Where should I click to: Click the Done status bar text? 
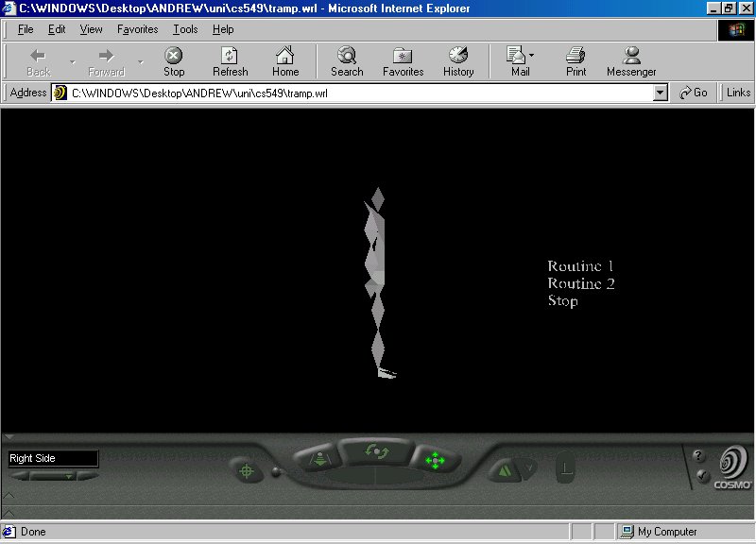pos(33,532)
